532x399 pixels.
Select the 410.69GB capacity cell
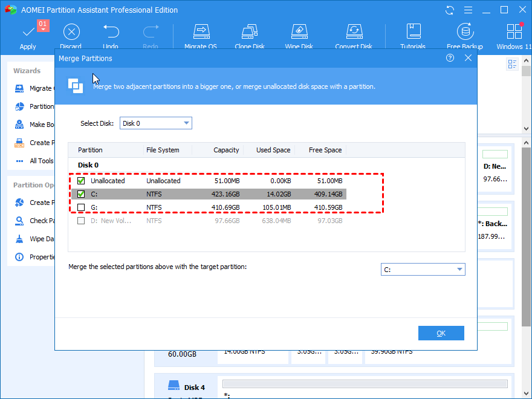(225, 207)
